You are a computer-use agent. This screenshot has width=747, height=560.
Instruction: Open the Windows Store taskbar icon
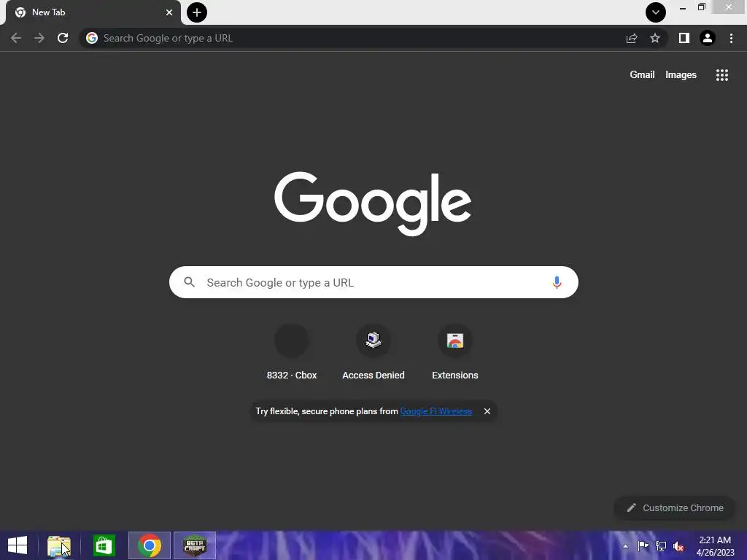coord(104,545)
